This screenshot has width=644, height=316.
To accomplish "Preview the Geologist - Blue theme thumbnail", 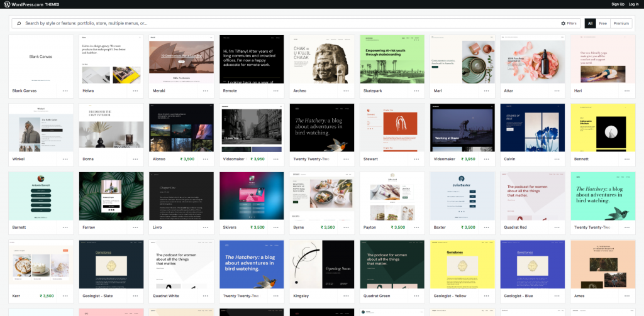I will tap(533, 264).
